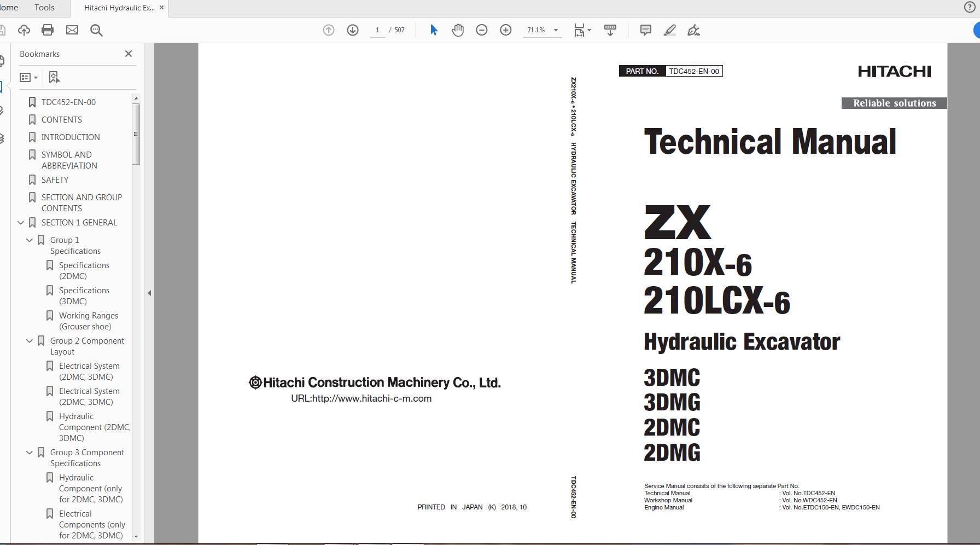
Task: Click bookmarks scrollbar up arrow
Action: [x=136, y=98]
